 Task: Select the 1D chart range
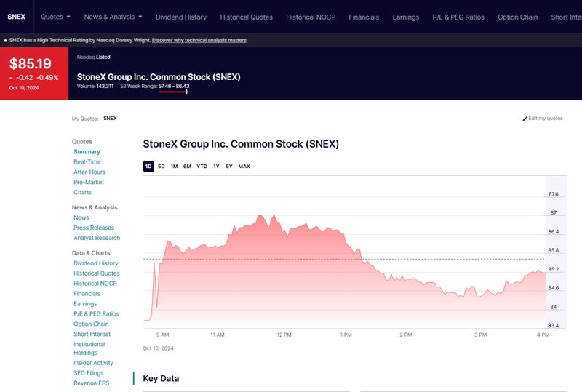[148, 167]
